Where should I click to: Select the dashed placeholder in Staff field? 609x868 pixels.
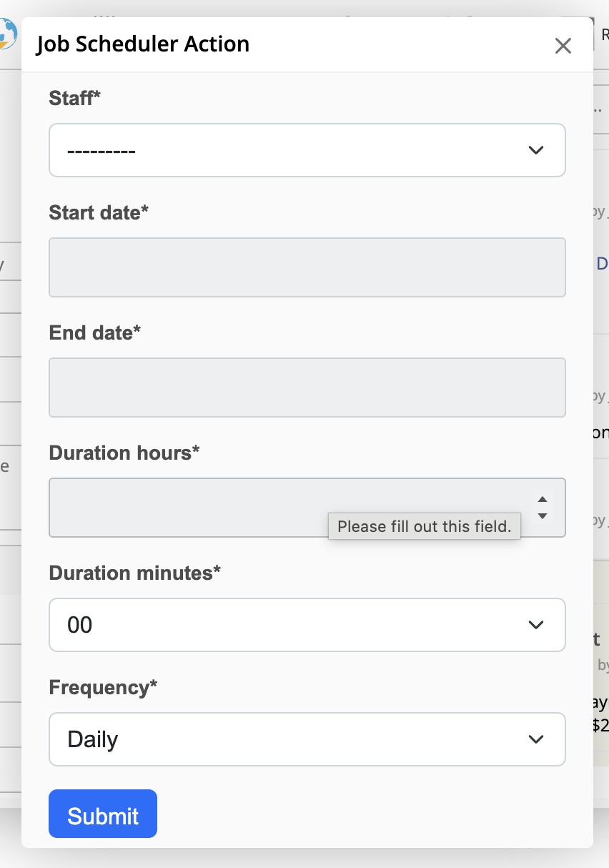(x=100, y=150)
